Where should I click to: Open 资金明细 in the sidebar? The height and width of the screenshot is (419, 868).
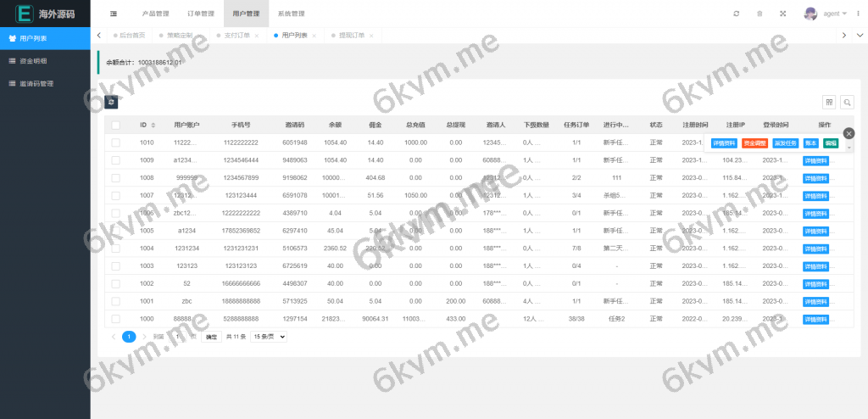click(45, 61)
